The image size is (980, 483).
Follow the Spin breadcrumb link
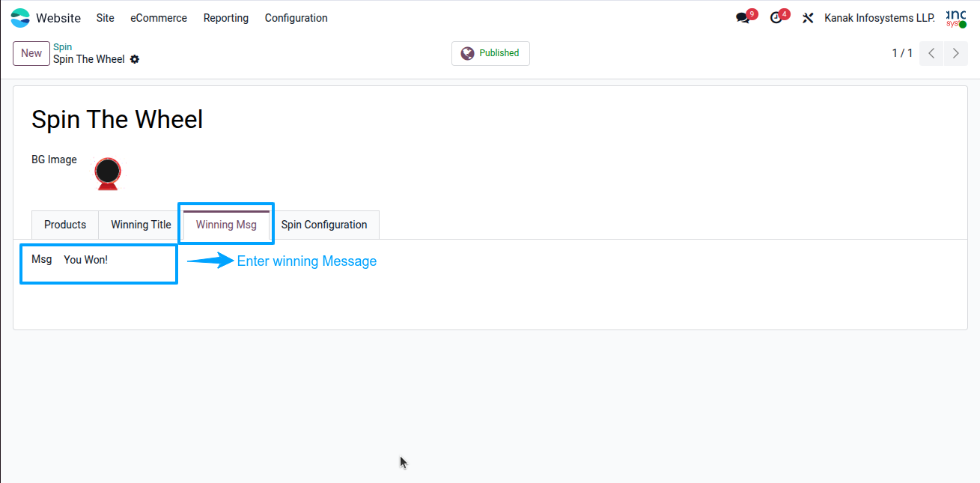(x=63, y=47)
